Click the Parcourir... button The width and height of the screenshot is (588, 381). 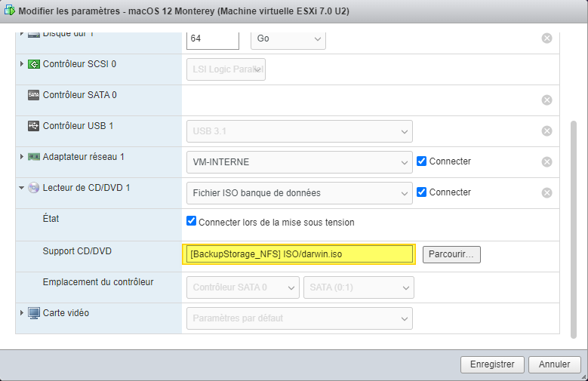[451, 254]
